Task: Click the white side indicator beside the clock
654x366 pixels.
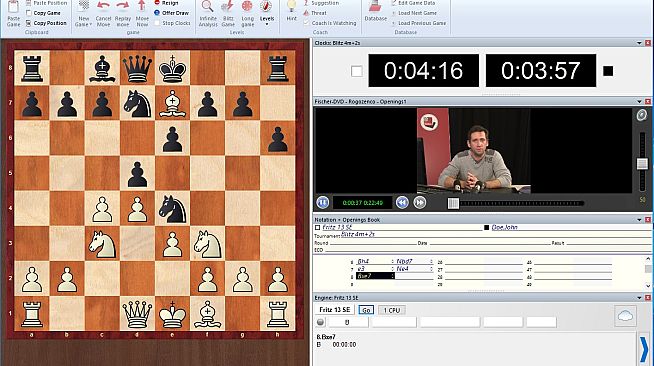Action: (x=357, y=71)
